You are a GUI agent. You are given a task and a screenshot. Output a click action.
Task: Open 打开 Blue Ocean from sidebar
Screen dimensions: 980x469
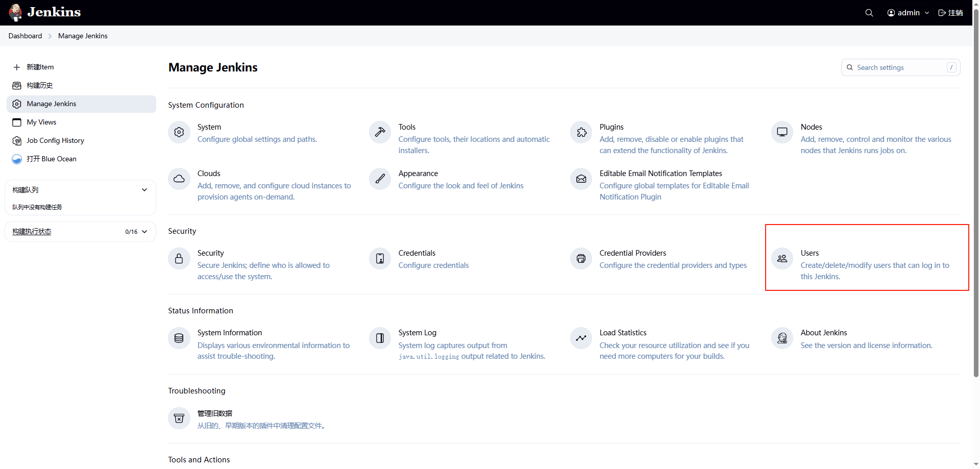click(x=51, y=159)
